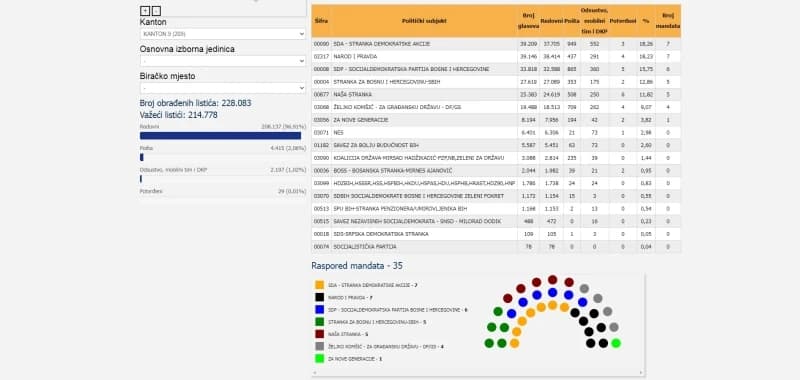Click the % column header
The width and height of the screenshot is (800, 380).
(x=645, y=21)
